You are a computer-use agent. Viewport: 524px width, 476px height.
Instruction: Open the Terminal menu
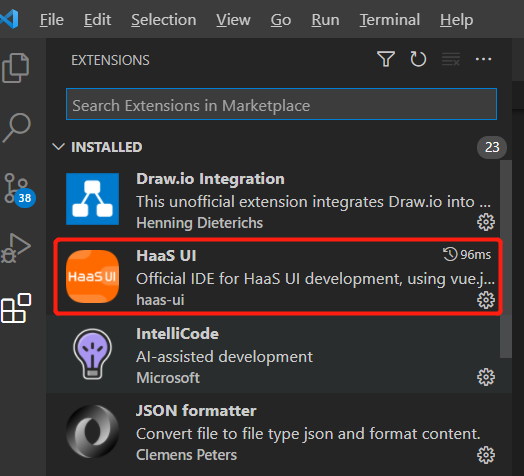[x=390, y=20]
